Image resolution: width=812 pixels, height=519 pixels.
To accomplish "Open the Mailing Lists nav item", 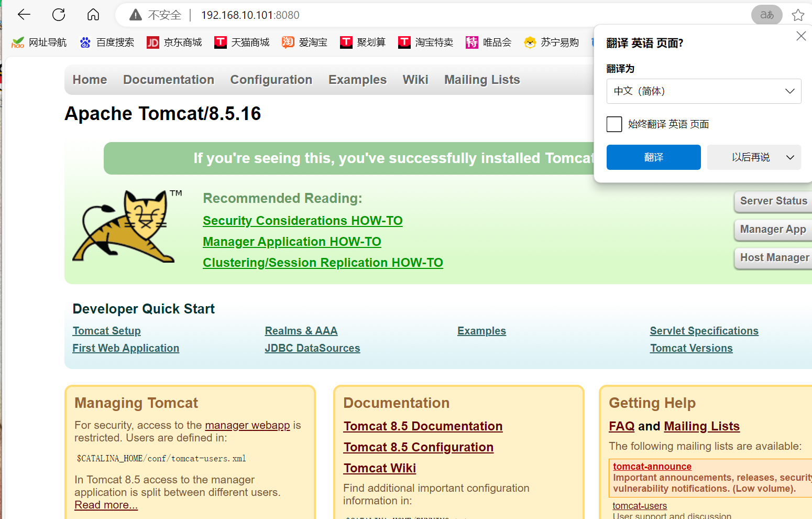I will point(482,80).
